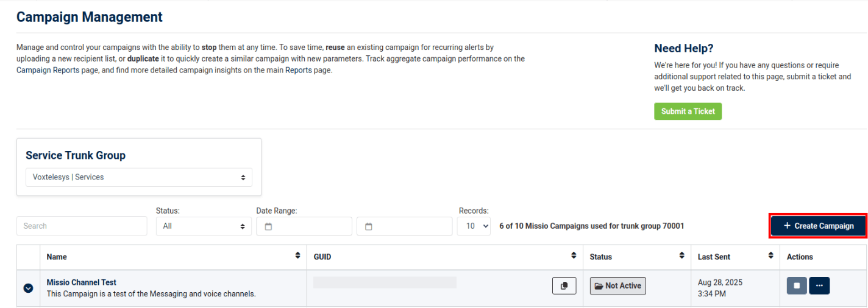868x308 pixels.
Task: Click the Campaign Management page heading
Action: click(x=90, y=17)
